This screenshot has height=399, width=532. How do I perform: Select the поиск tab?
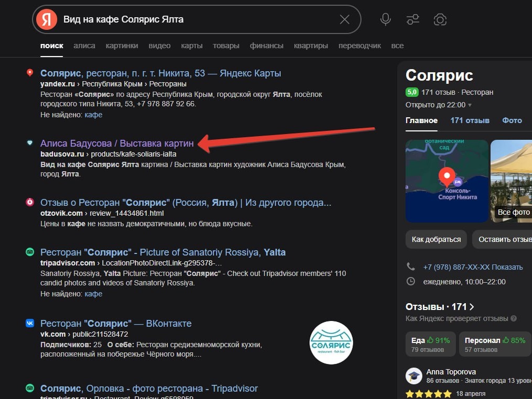click(51, 46)
